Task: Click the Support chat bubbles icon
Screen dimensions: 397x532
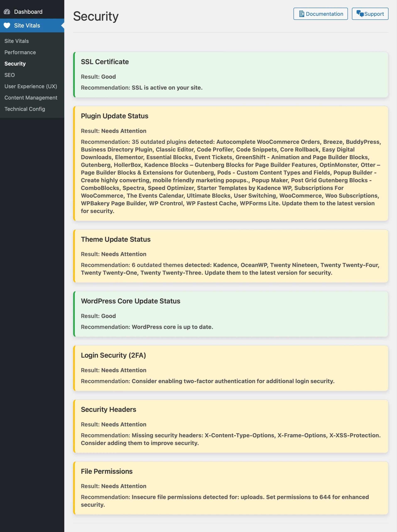Action: 360,14
